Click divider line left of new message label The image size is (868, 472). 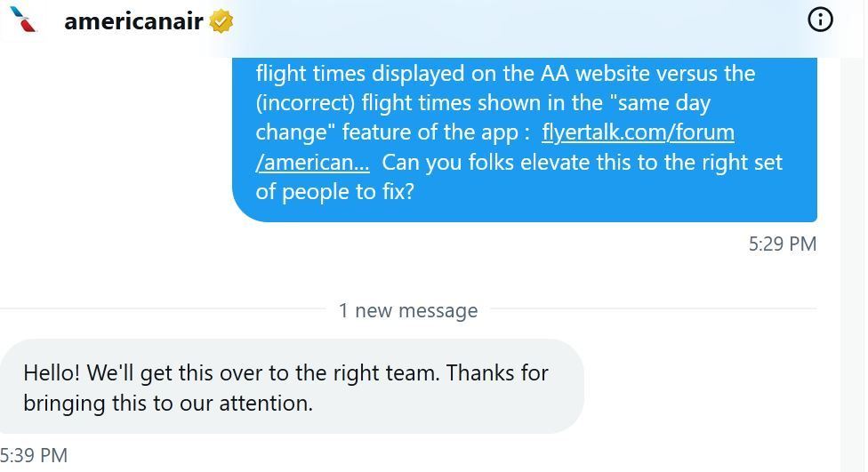click(x=160, y=309)
